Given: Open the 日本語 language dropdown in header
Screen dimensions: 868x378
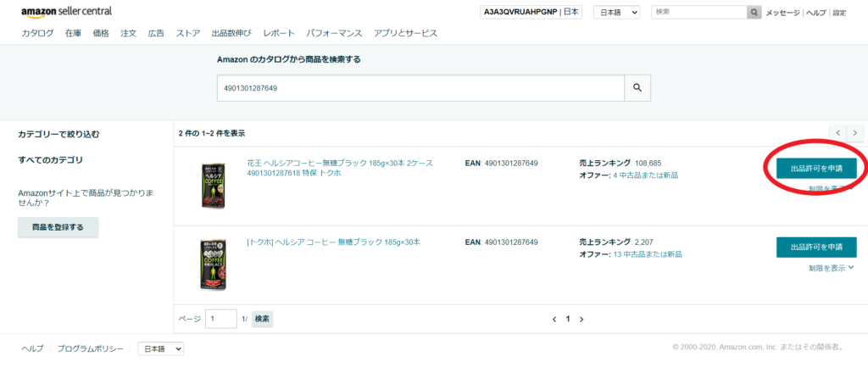Looking at the screenshot, I should point(617,12).
